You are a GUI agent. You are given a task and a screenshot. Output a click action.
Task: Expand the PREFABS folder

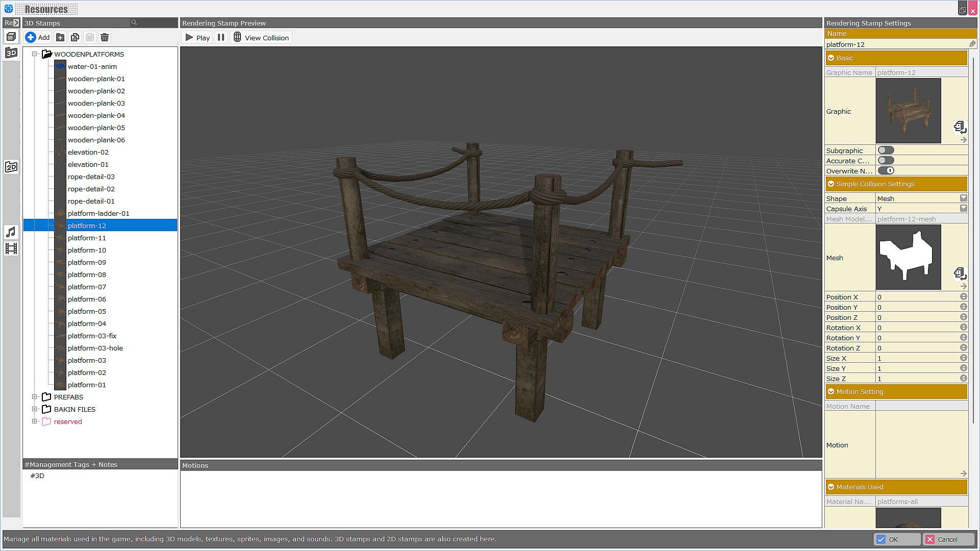(x=35, y=397)
